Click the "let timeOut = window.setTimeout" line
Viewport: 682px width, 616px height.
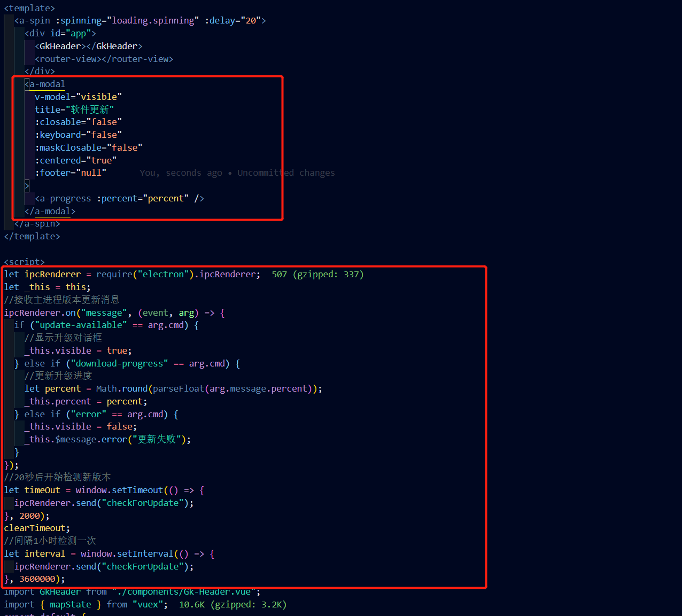pos(104,490)
